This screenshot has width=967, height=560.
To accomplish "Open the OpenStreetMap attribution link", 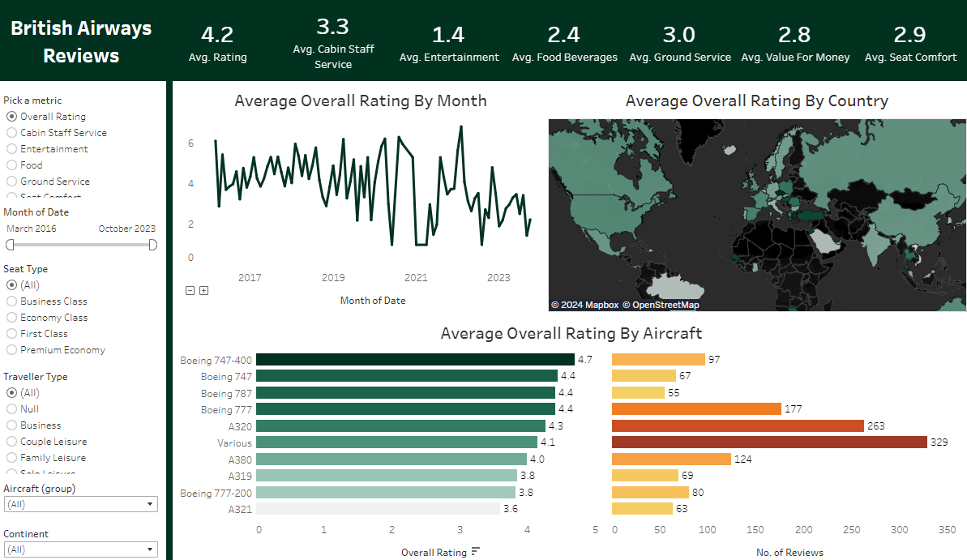I will click(x=661, y=306).
